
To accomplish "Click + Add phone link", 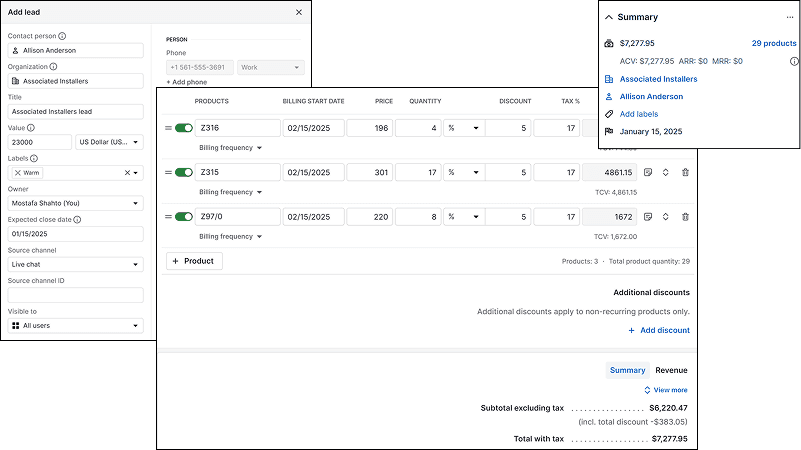I will click(186, 82).
